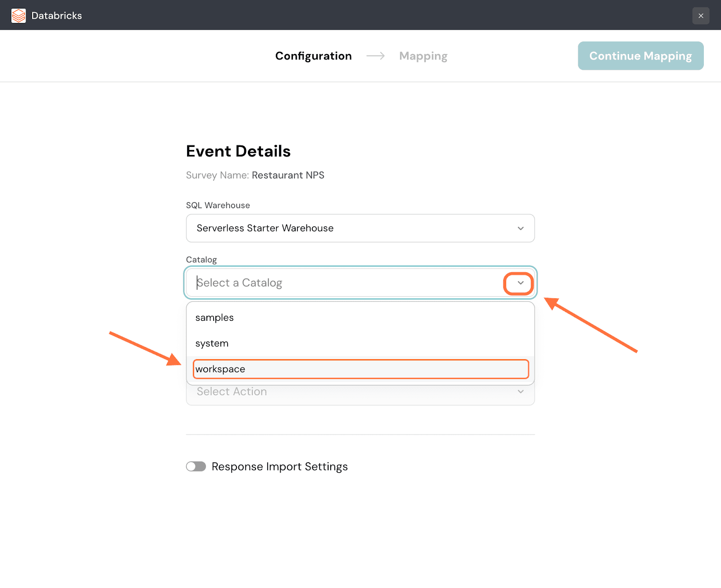Go to the Mapping step

(423, 56)
